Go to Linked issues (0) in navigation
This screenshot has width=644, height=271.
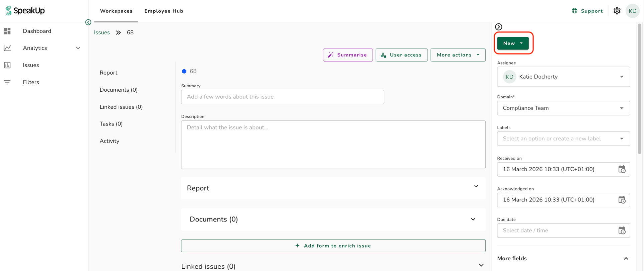121,107
